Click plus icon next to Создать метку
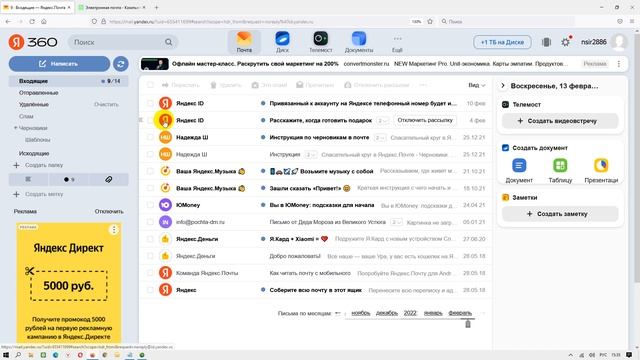 coord(16,194)
